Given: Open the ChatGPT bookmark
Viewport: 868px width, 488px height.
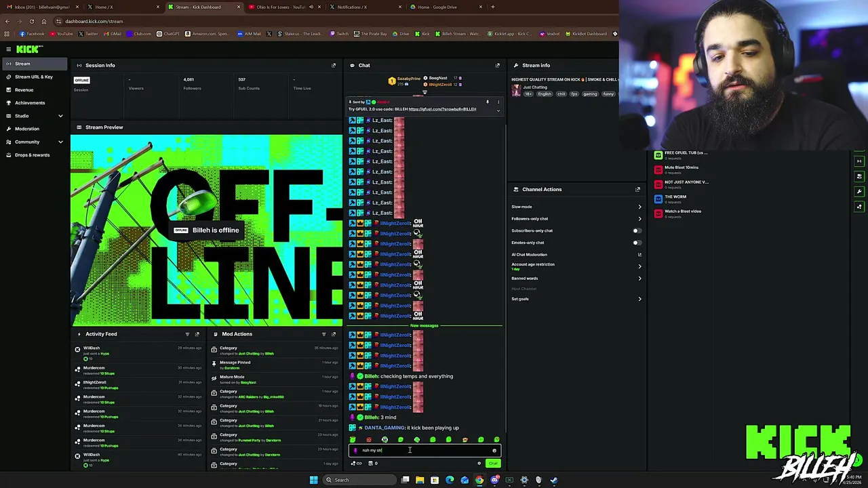Looking at the screenshot, I should 168,34.
